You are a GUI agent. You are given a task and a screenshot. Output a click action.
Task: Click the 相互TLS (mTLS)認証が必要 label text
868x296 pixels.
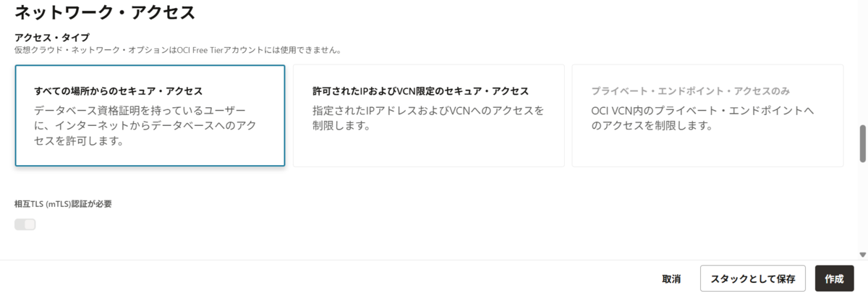pos(64,204)
